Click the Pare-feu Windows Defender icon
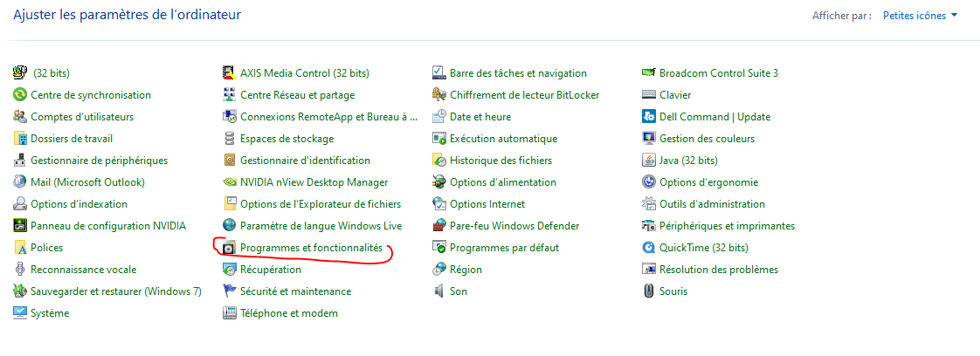980x356 pixels. pos(438,226)
